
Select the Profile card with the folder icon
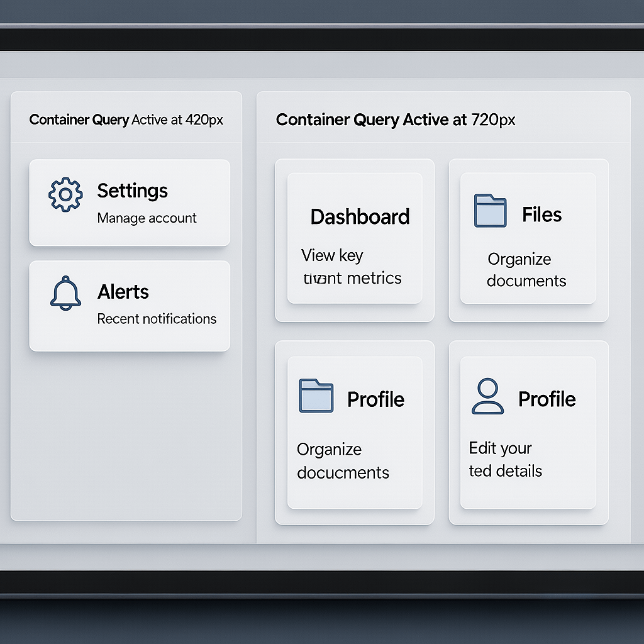[x=354, y=431]
